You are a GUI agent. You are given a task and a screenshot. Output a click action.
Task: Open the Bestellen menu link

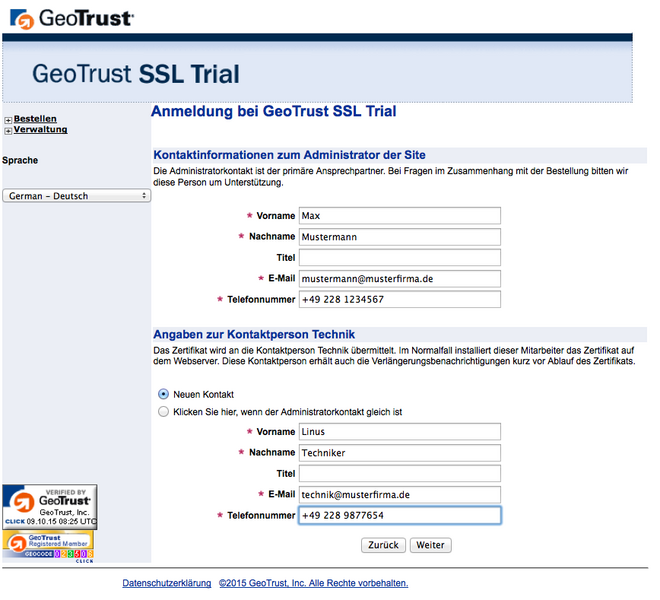click(x=35, y=119)
